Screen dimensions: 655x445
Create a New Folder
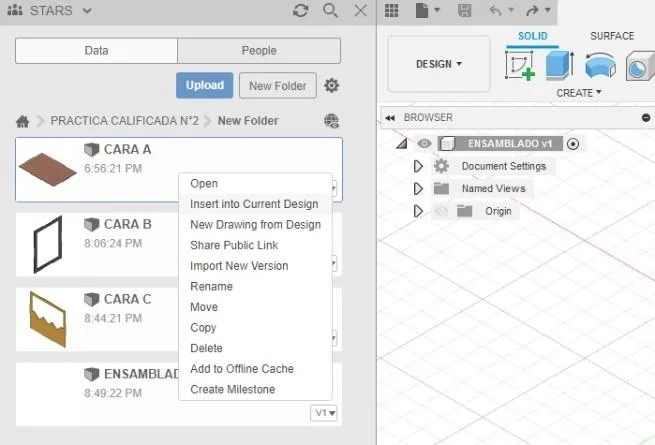pos(278,86)
